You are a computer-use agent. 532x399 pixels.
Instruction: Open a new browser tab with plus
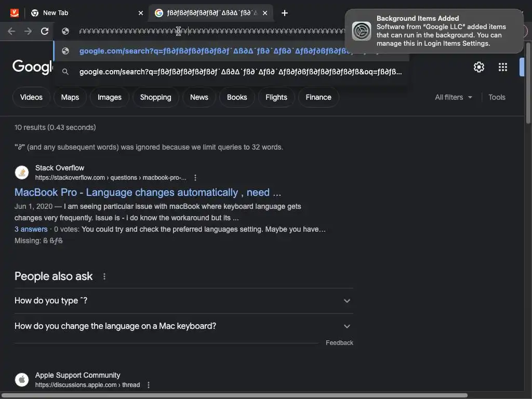tap(285, 13)
